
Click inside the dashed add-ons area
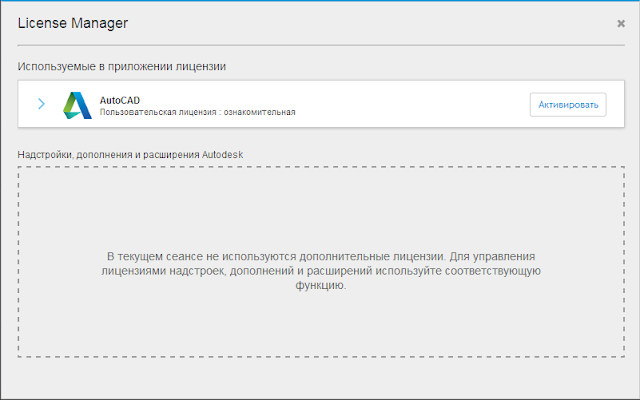point(320,210)
